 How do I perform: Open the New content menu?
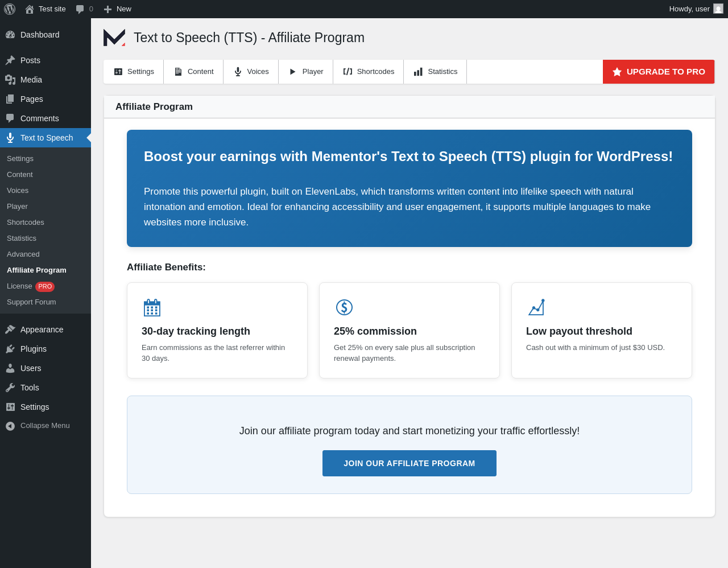(117, 9)
